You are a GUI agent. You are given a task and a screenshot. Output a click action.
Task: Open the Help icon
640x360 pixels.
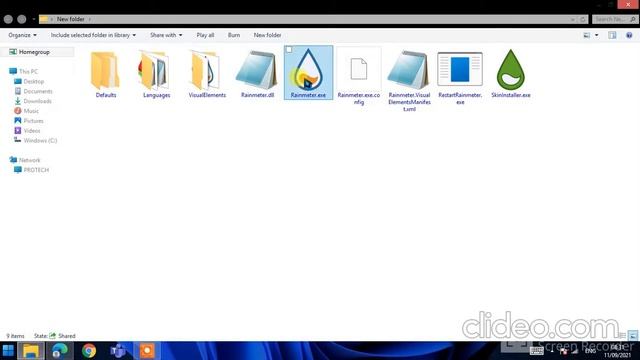[629, 36]
